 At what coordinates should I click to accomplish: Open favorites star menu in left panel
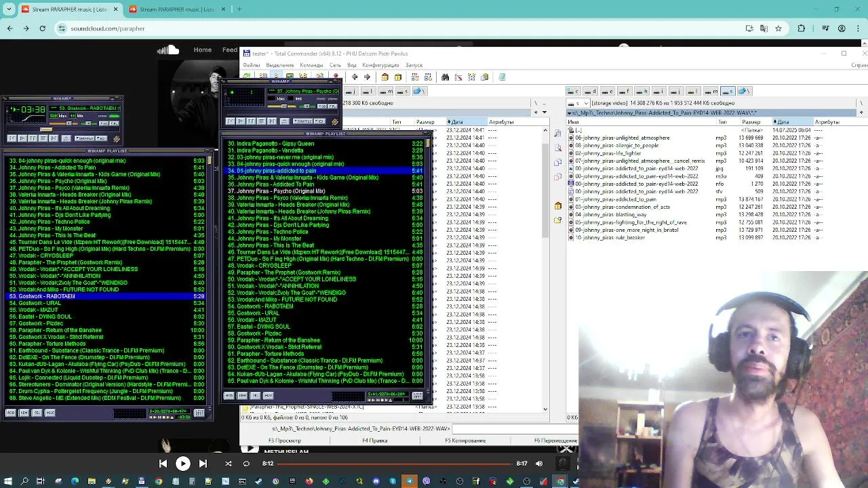pyautogui.click(x=536, y=112)
